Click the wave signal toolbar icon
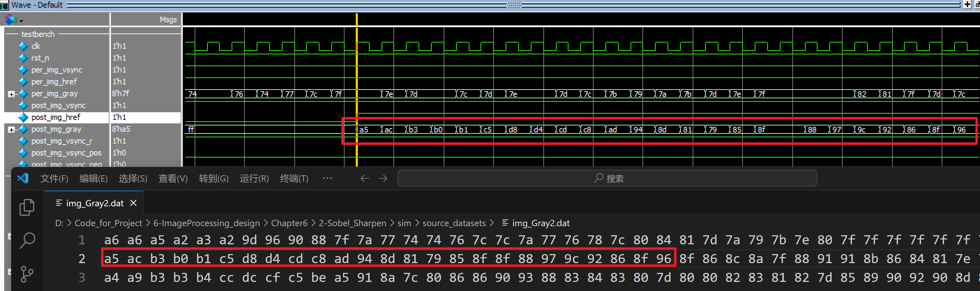Image resolution: width=980 pixels, height=291 pixels. coord(11,20)
